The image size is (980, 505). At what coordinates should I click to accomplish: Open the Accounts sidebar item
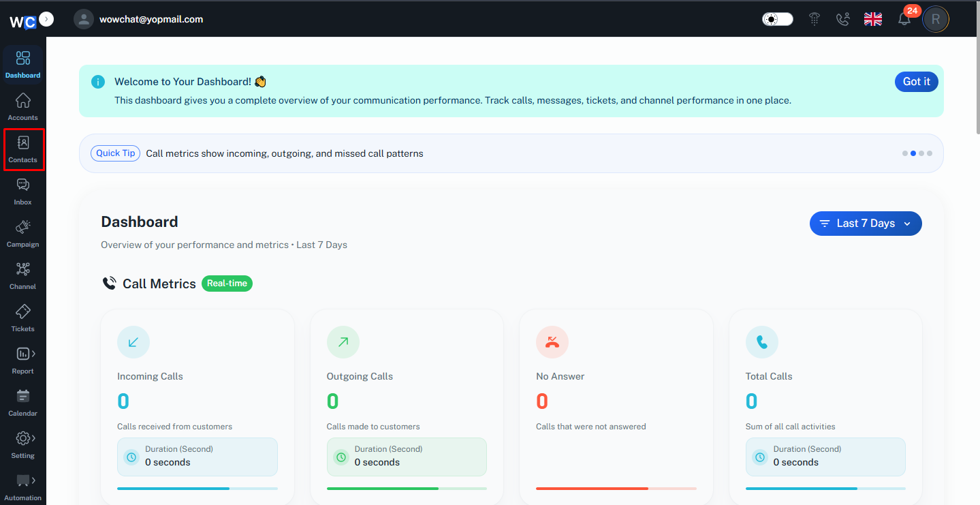click(23, 107)
